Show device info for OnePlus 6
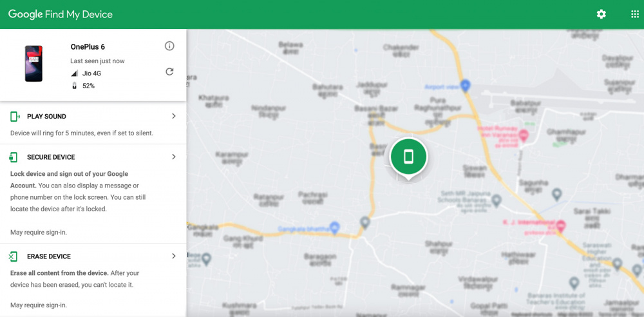The image size is (644, 317). (169, 46)
